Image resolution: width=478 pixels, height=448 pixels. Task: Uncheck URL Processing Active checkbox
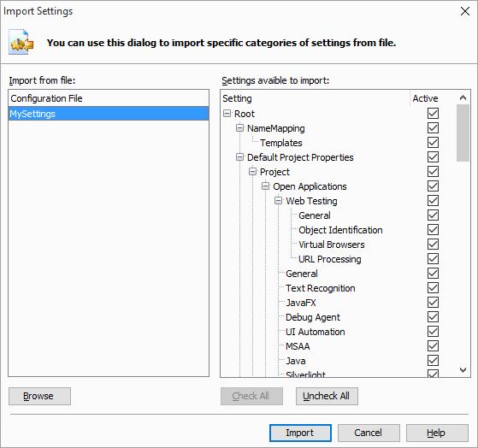[x=433, y=259]
